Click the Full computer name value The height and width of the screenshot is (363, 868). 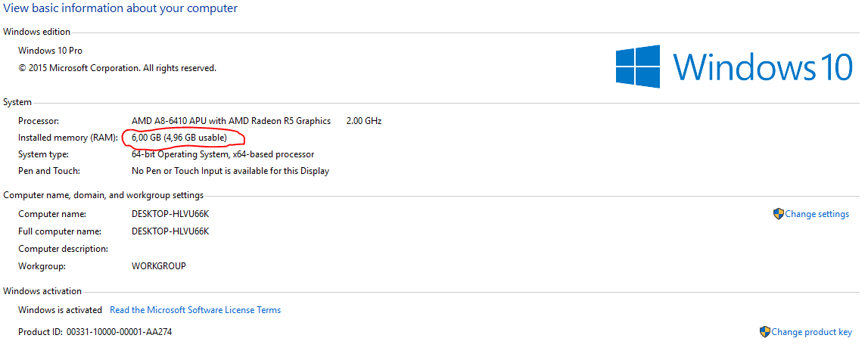tap(170, 231)
